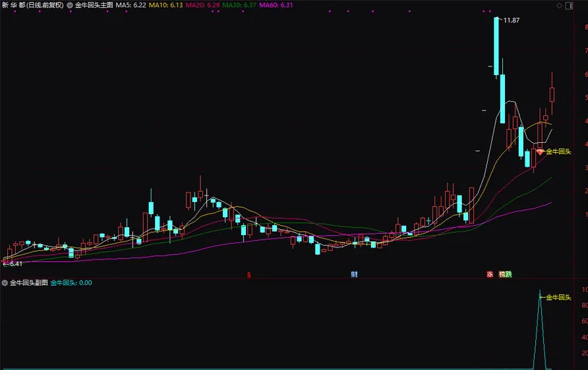Click the red $ event marker
The image size is (588, 370).
pyautogui.click(x=249, y=275)
